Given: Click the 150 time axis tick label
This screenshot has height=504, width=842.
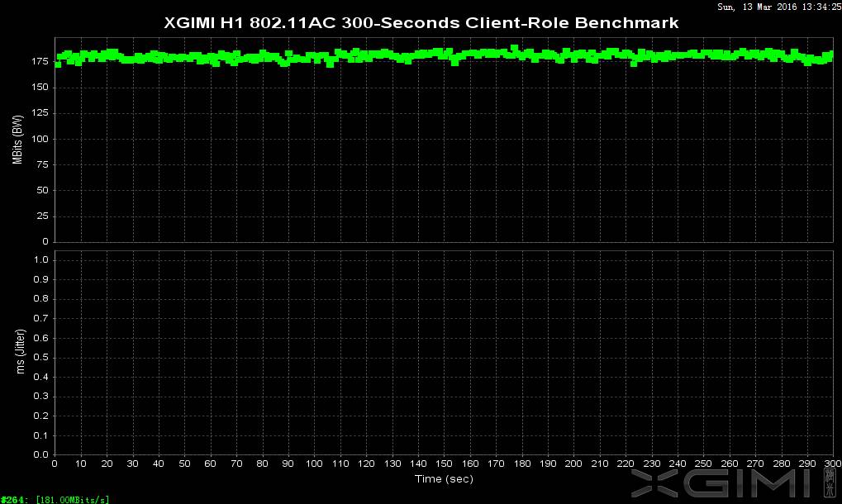Looking at the screenshot, I should [444, 464].
